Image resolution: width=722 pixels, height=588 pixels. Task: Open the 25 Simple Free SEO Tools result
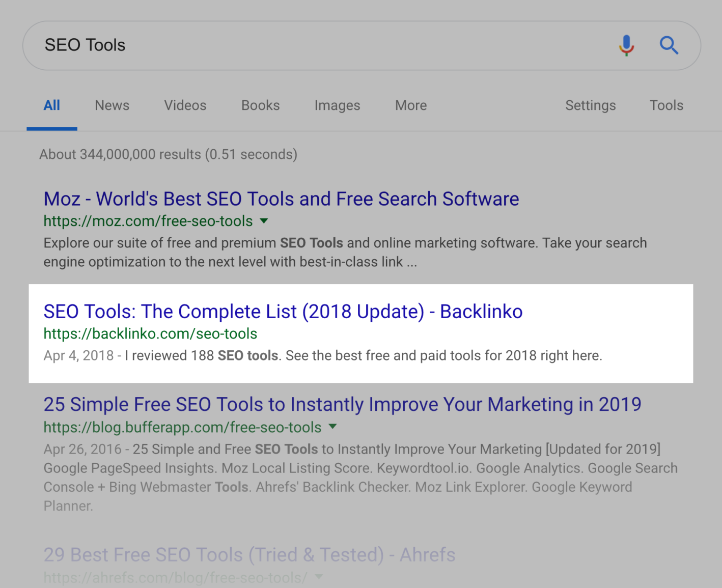point(343,405)
